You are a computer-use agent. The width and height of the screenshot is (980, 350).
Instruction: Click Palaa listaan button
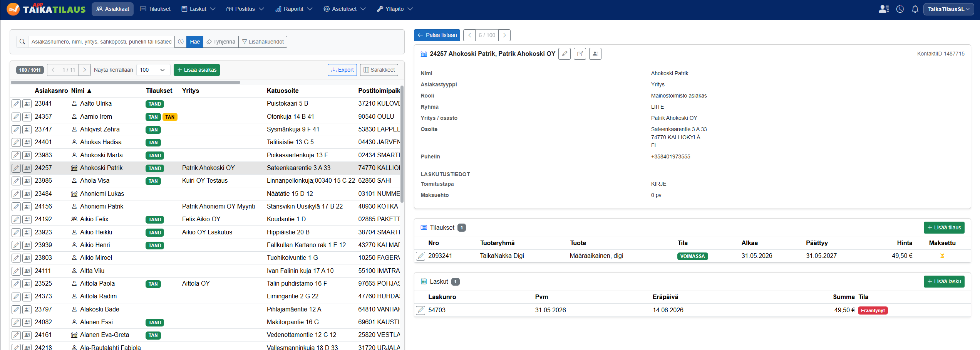point(437,35)
